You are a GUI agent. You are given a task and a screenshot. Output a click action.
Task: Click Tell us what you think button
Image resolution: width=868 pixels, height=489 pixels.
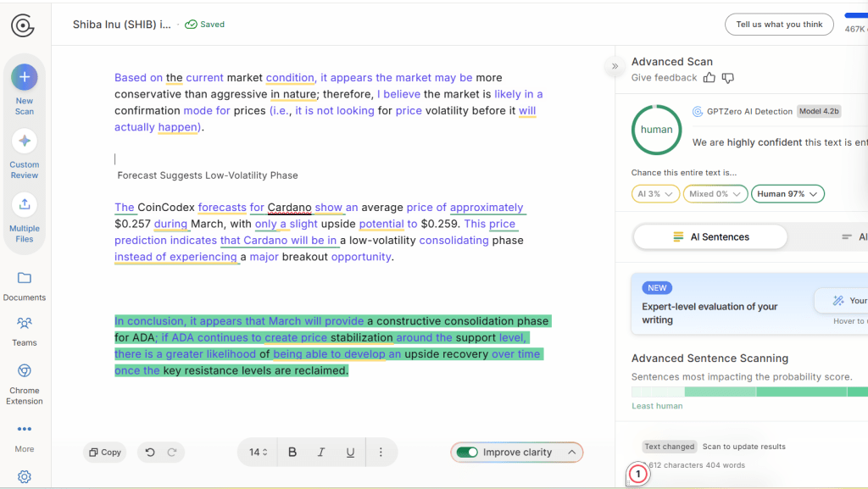779,25
